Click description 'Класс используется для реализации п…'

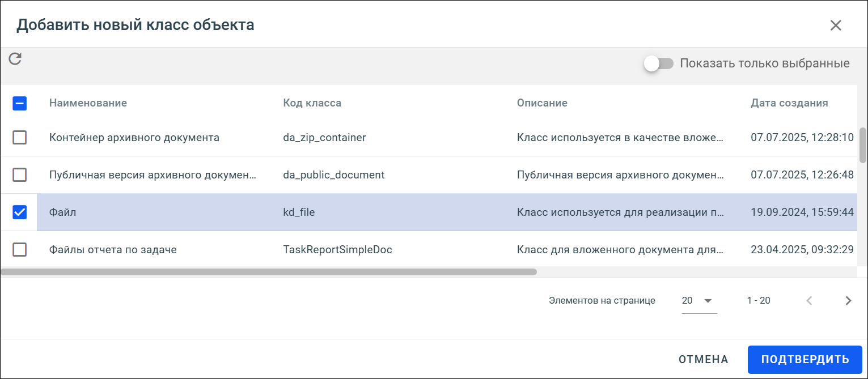(621, 212)
